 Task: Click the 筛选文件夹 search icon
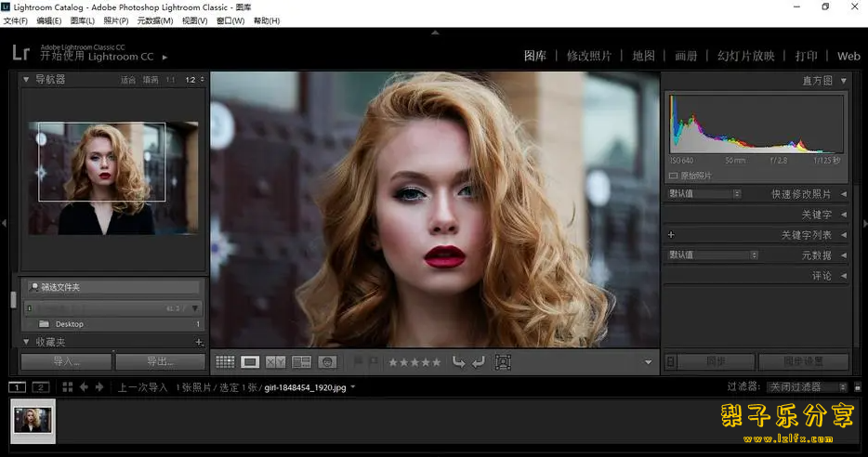coord(34,287)
